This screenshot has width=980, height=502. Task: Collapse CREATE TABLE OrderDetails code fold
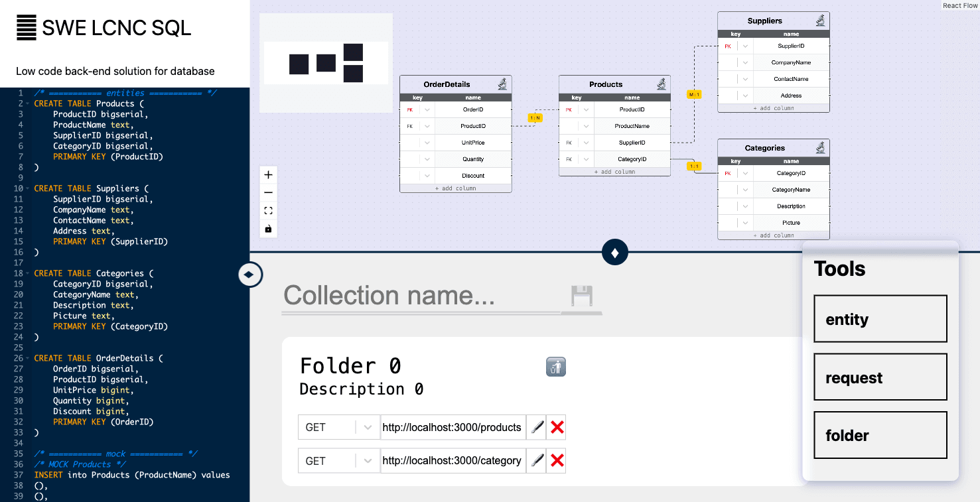point(27,359)
